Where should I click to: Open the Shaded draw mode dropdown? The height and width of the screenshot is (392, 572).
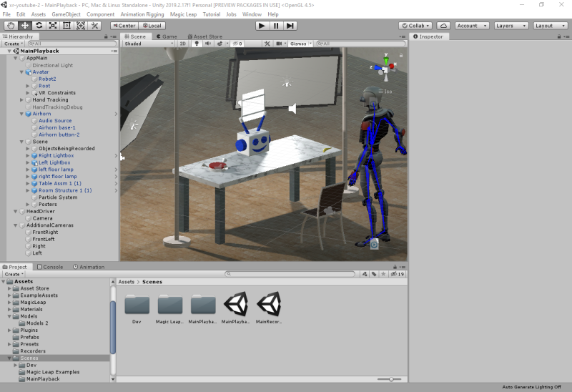pyautogui.click(x=149, y=44)
